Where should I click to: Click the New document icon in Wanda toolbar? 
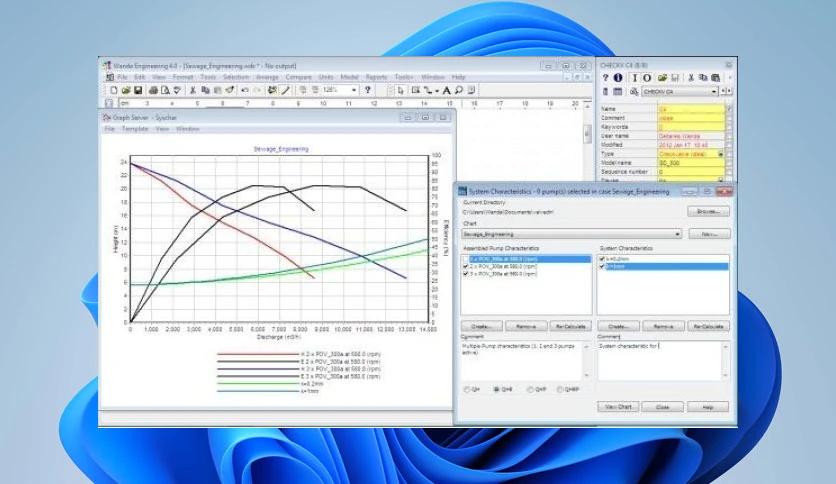tap(114, 91)
